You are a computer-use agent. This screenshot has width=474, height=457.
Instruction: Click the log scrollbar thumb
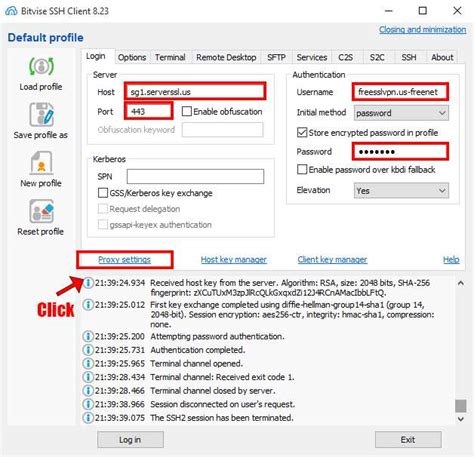tap(461, 406)
